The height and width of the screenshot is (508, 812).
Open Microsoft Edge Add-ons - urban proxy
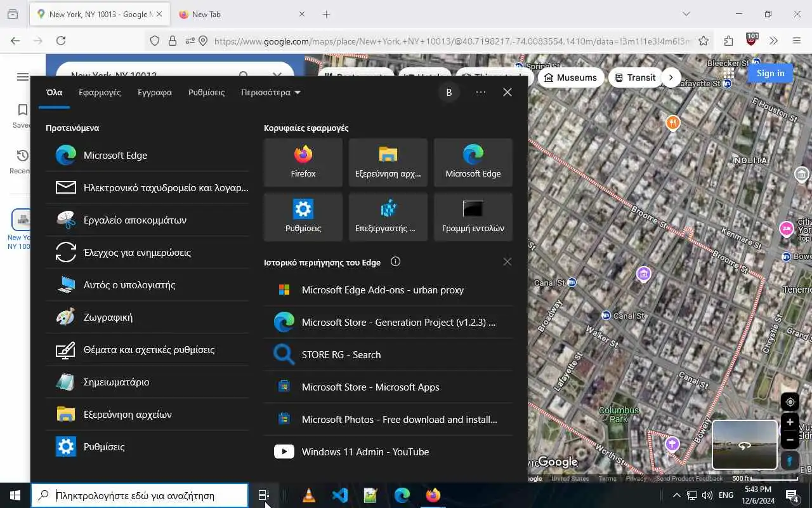pyautogui.click(x=388, y=290)
